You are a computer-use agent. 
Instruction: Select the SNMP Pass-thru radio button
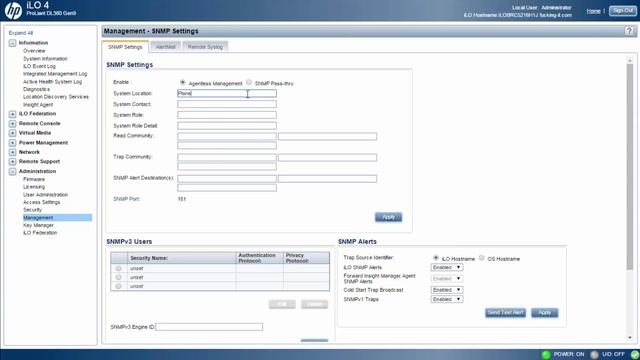pyautogui.click(x=249, y=82)
